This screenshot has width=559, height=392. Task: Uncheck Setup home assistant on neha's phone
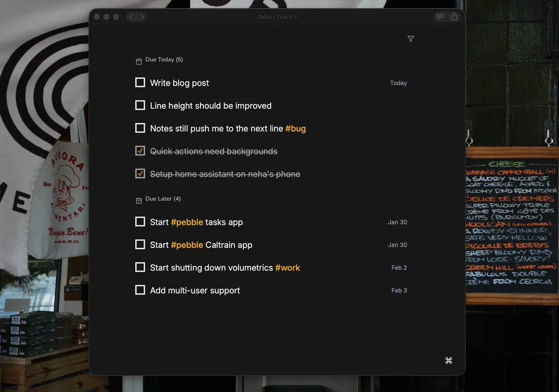(140, 174)
